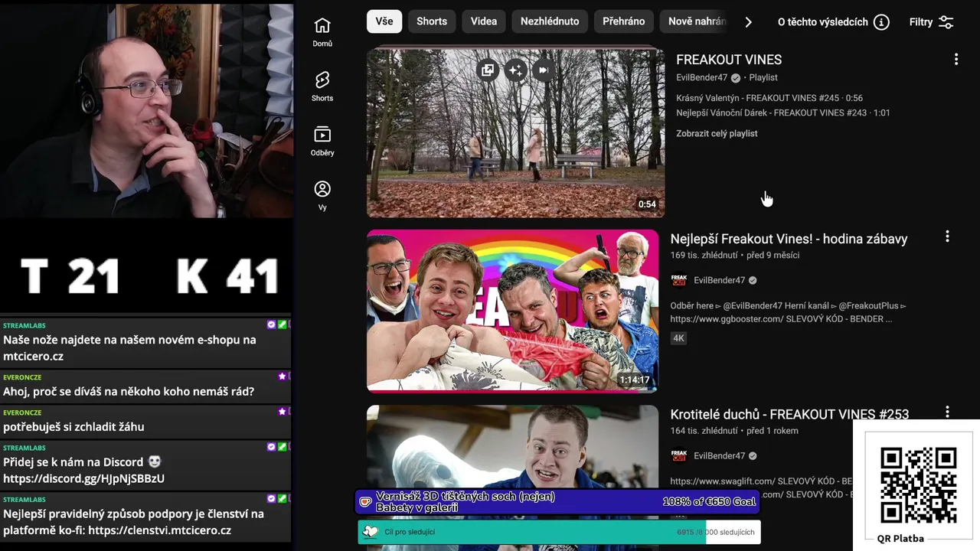Play Nejlepší Vánoční Dárek - FREAKOUT VINES #243
Screen dimensions: 980x551
click(783, 112)
